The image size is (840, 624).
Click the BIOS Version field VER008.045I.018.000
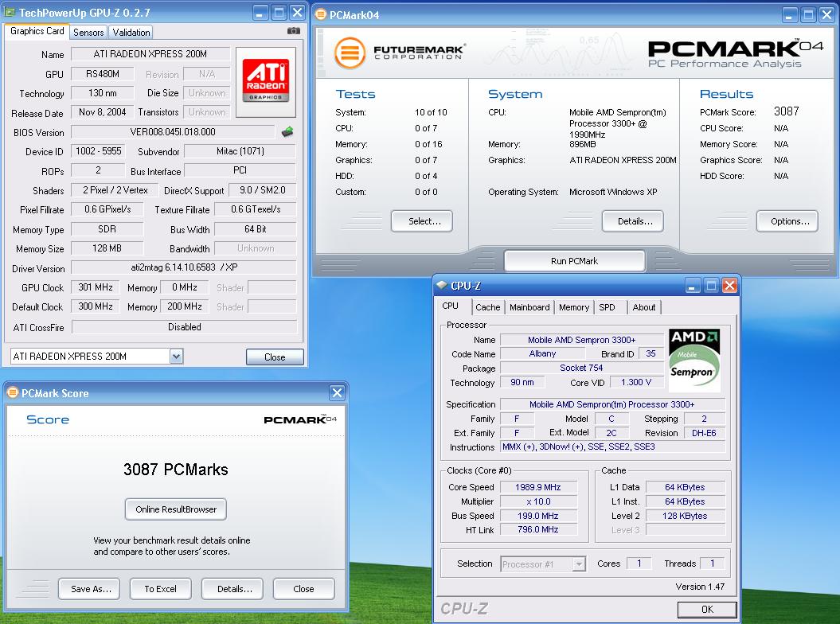[x=173, y=132]
